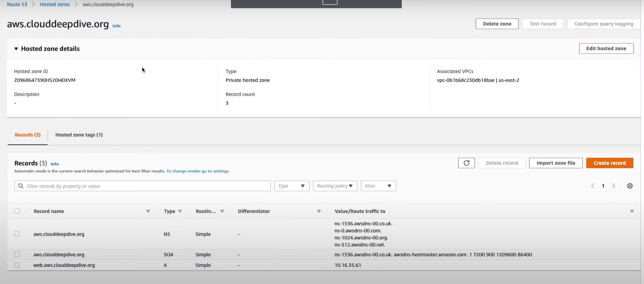Open Info link beside zone title
Viewport: 644px width, 284px height.
coord(117,26)
